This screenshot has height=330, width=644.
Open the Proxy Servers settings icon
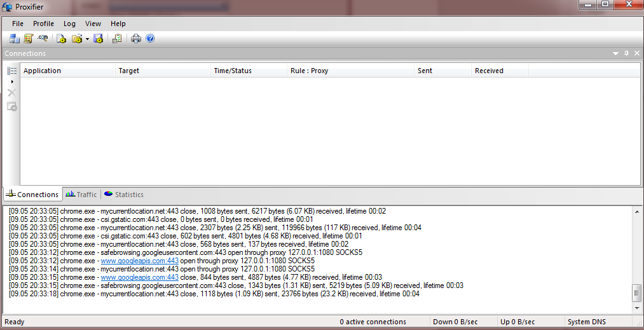15,39
